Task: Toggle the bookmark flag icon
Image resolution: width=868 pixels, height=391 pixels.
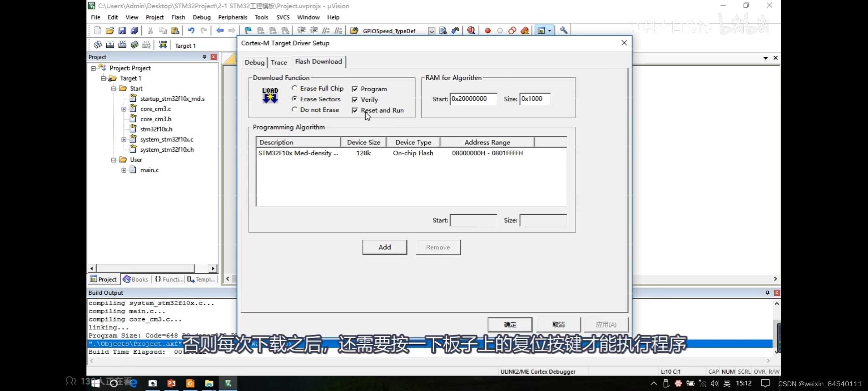Action: 248,31
